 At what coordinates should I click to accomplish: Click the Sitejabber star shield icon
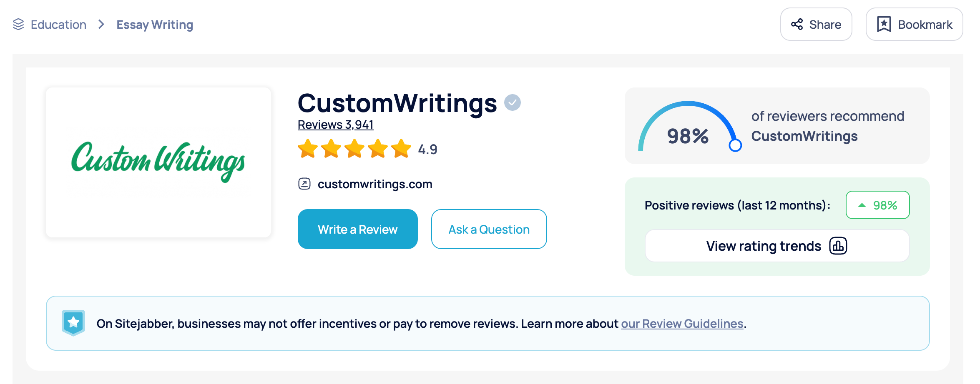[73, 323]
